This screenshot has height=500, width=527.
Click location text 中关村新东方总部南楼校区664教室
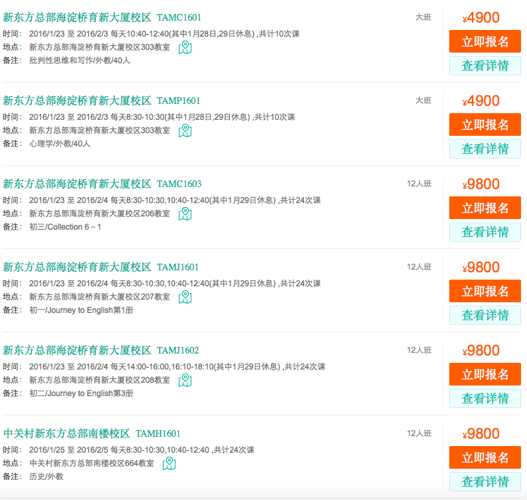point(92,463)
